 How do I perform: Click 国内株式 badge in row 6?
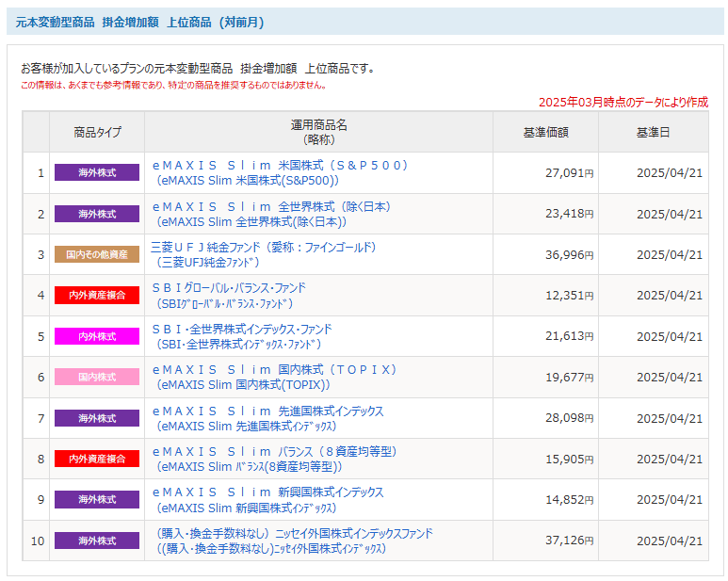pos(97,377)
